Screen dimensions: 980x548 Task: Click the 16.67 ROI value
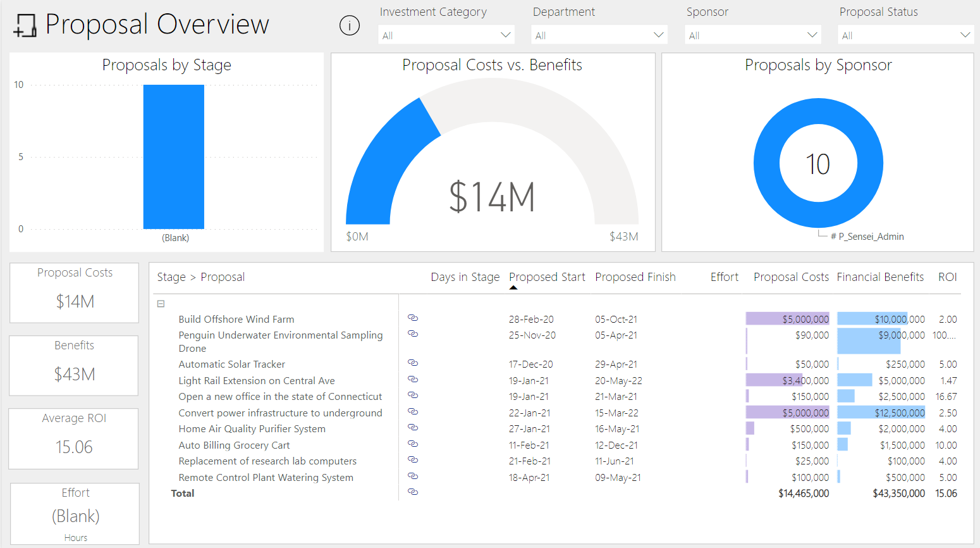[x=946, y=397]
